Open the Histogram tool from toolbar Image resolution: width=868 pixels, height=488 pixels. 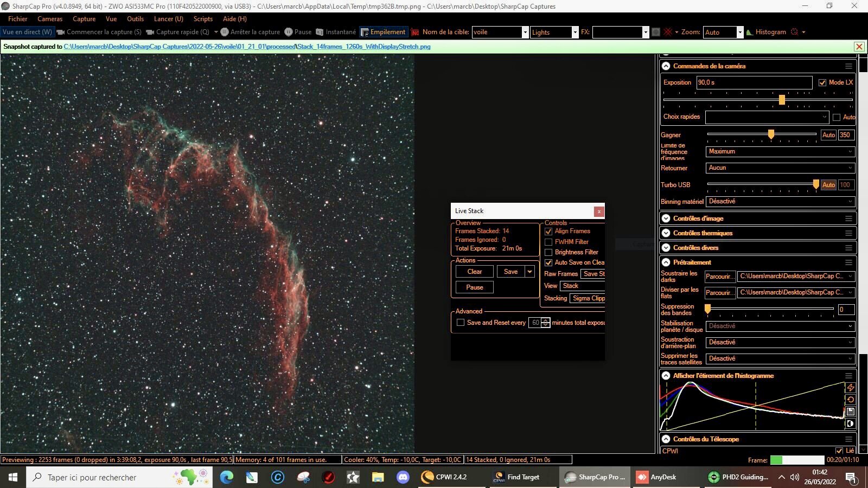pos(766,32)
